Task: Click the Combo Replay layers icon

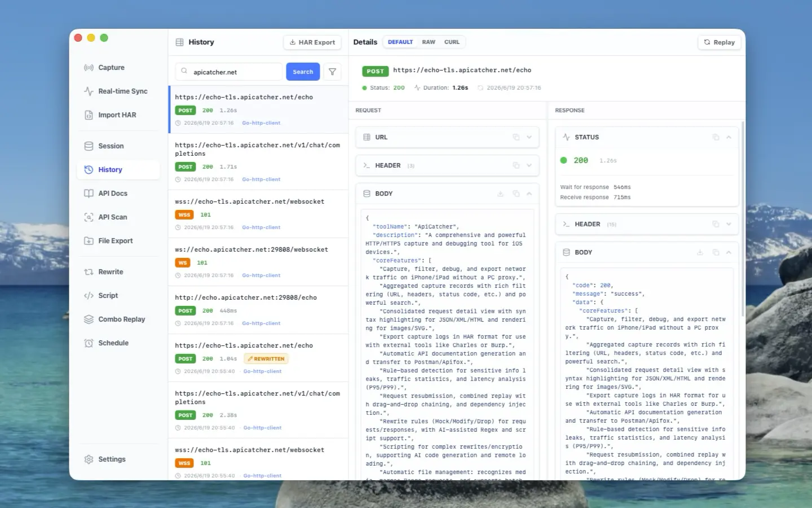Action: (89, 319)
